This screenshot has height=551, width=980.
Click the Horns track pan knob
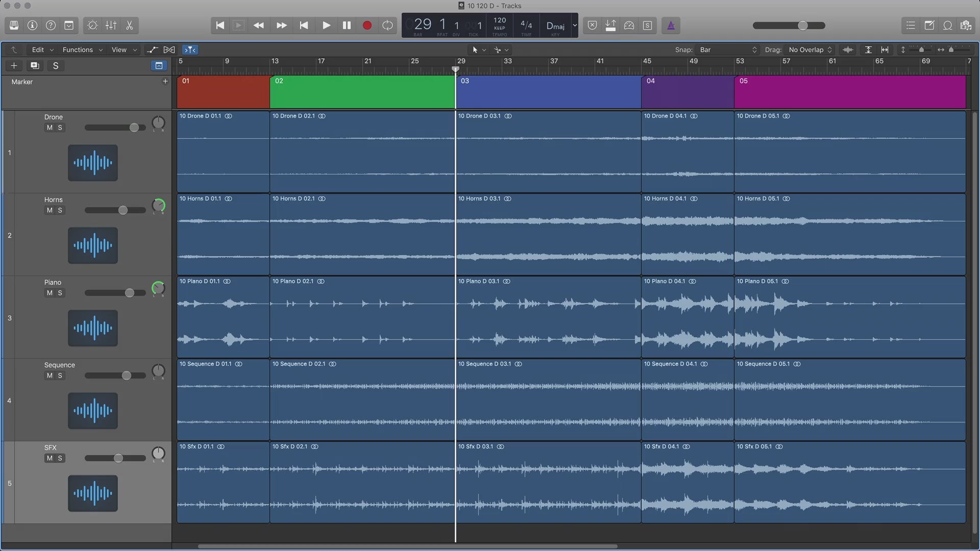[159, 206]
